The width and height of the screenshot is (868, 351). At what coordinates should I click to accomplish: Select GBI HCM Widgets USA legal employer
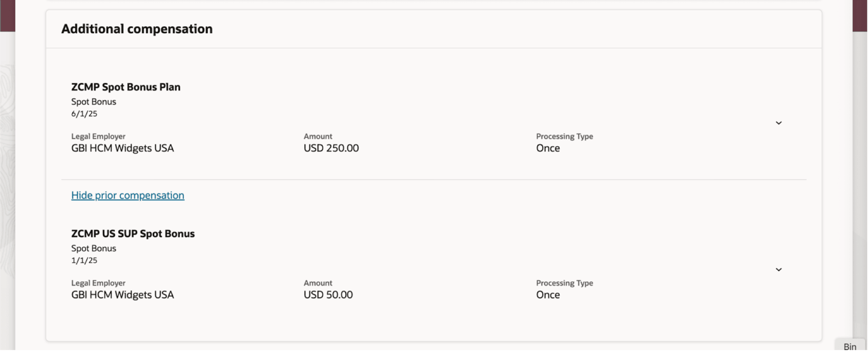(x=122, y=148)
